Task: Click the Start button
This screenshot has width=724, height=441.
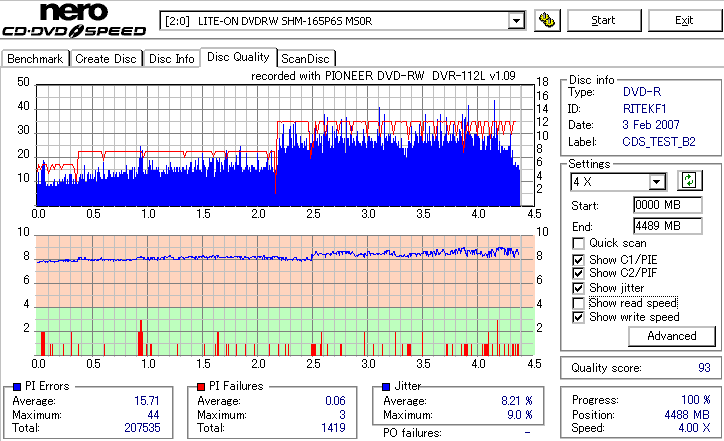Action: [603, 20]
